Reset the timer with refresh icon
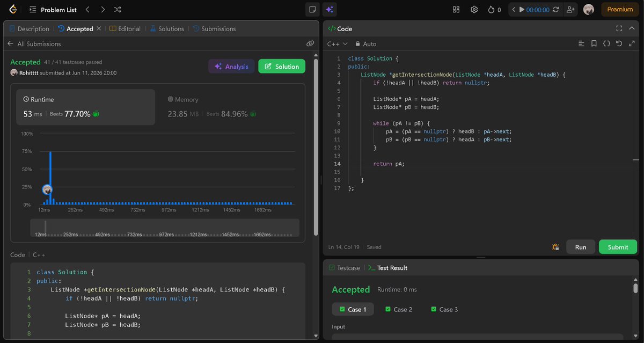The image size is (644, 343). point(556,10)
